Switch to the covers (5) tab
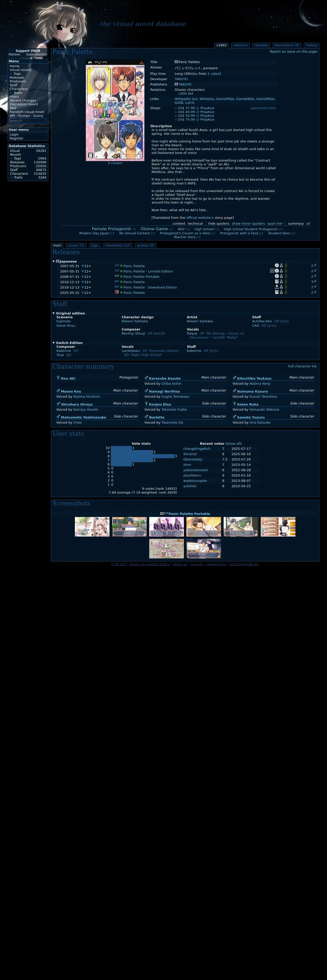The image size is (327, 980). [76, 245]
